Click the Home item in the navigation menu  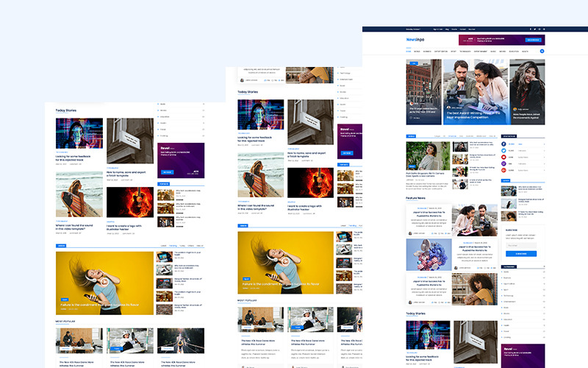coord(408,52)
